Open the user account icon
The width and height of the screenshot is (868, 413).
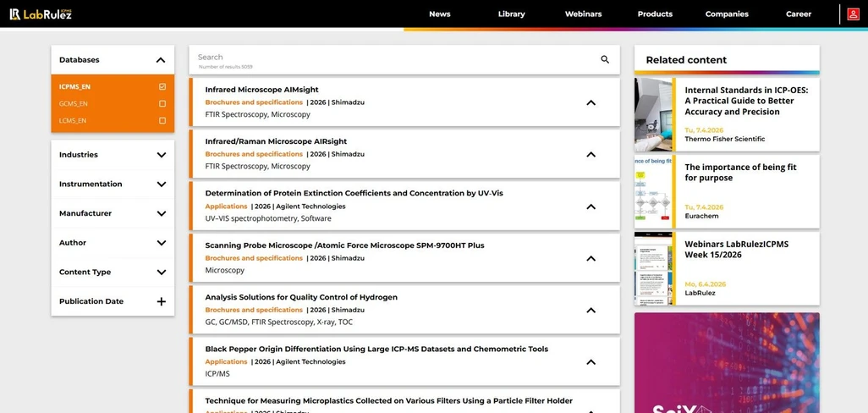853,14
